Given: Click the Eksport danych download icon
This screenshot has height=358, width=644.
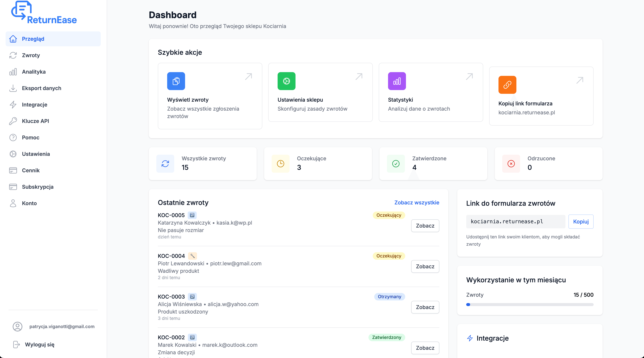Looking at the screenshot, I should click(13, 88).
